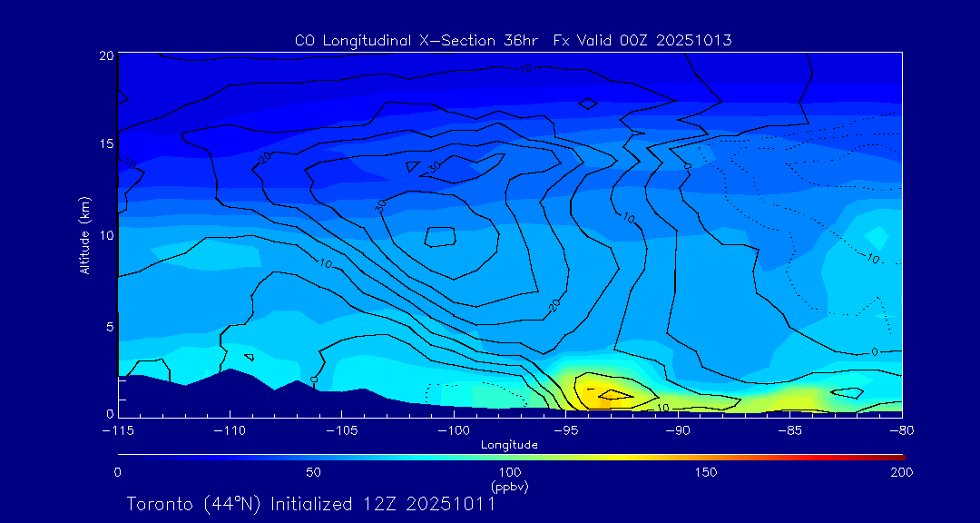Click the longitude tick label -90
980x523 pixels.
click(678, 430)
